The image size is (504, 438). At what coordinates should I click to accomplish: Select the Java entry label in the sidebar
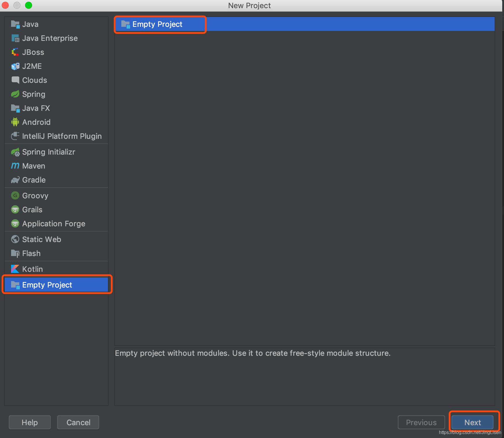click(30, 24)
